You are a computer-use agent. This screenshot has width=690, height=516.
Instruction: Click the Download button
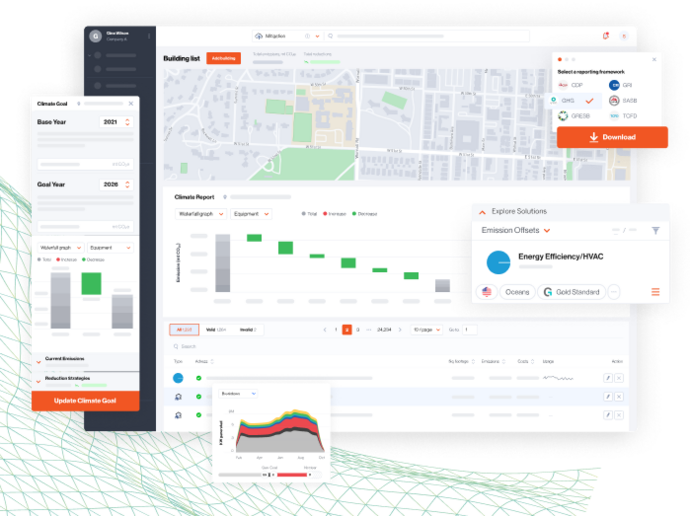click(x=612, y=137)
